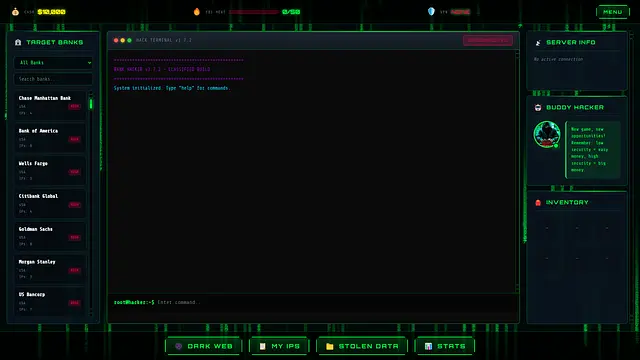Click the red tag on Goldman Sachs
This screenshot has width=640, height=360.
pyautogui.click(x=74, y=237)
